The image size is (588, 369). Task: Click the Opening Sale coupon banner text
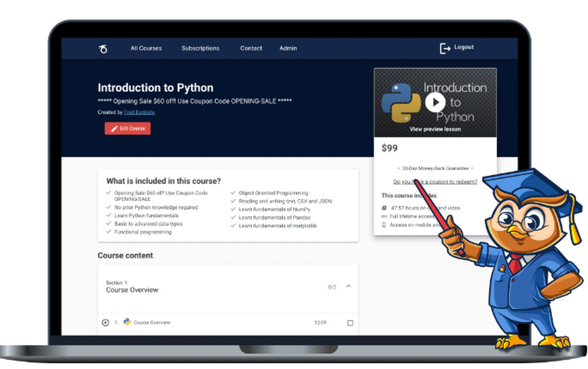click(x=195, y=101)
